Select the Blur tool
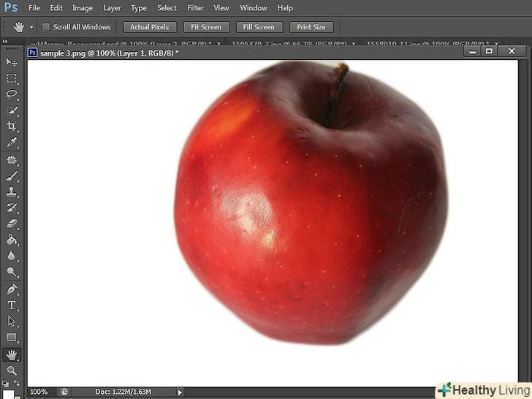The width and height of the screenshot is (532, 399). click(x=12, y=256)
